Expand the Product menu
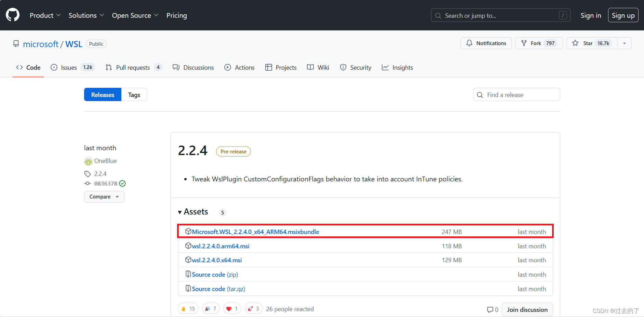 click(x=45, y=15)
